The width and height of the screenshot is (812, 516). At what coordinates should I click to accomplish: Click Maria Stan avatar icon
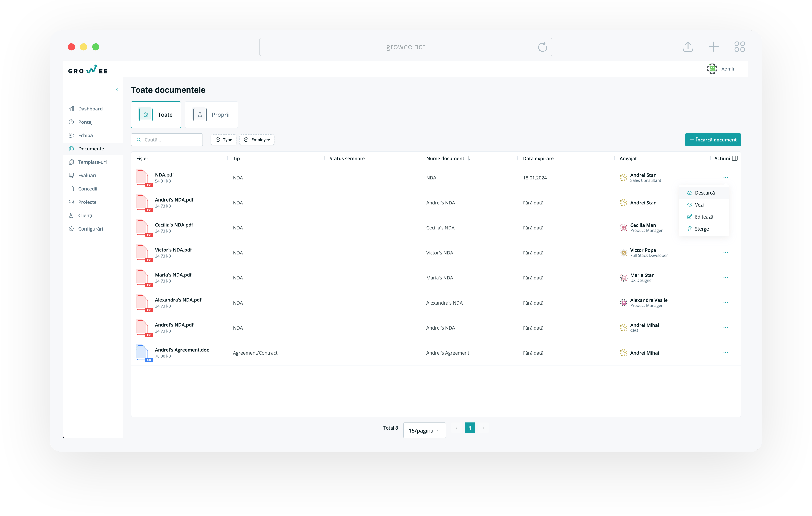point(623,278)
